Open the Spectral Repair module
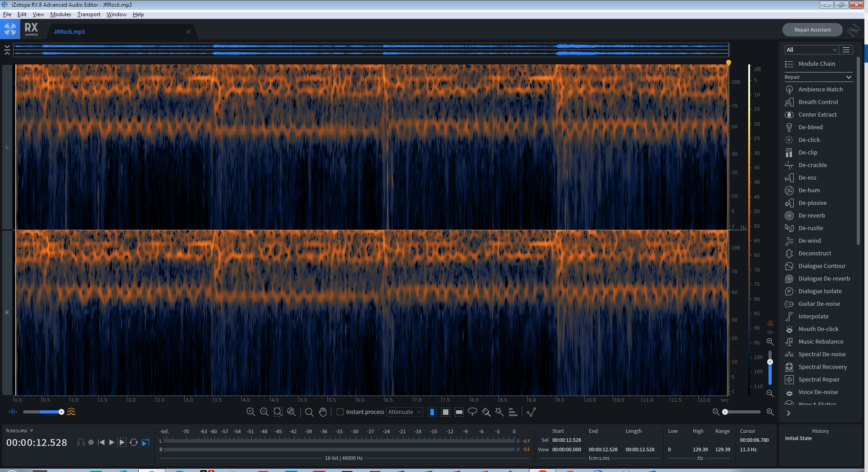The image size is (868, 472). click(x=818, y=379)
